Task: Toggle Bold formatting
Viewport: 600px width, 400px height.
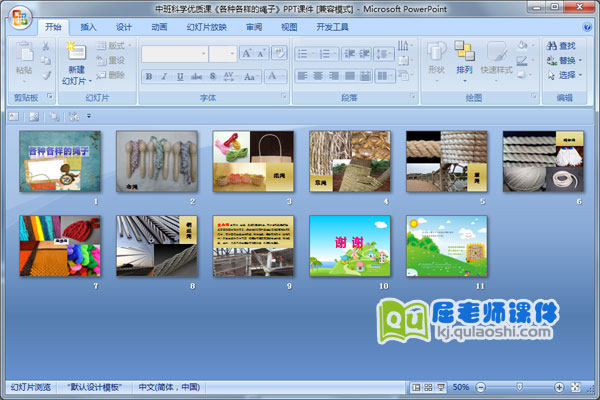Action: click(x=149, y=76)
